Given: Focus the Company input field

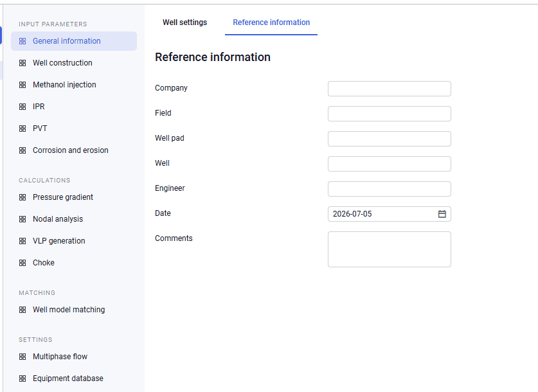Looking at the screenshot, I should point(390,89).
